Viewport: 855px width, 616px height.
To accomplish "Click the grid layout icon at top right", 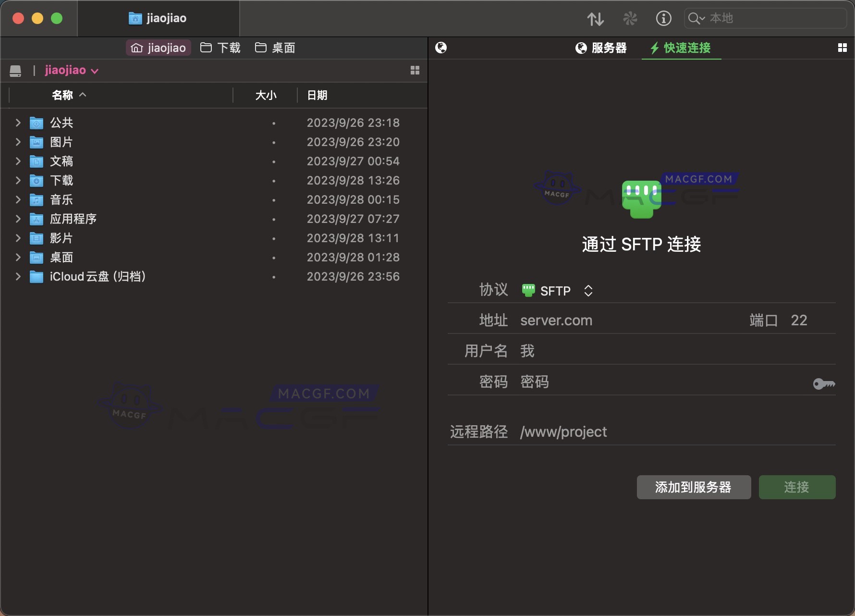I will tap(843, 48).
